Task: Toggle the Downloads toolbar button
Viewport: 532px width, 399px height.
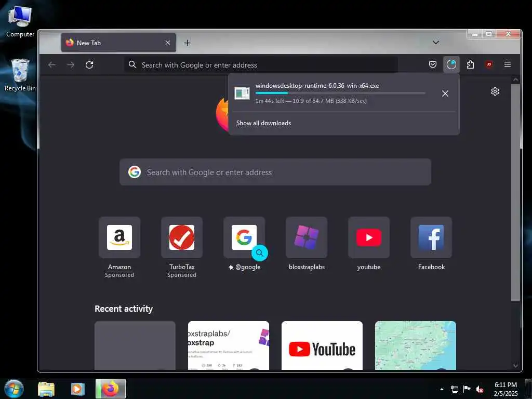Action: click(451, 64)
